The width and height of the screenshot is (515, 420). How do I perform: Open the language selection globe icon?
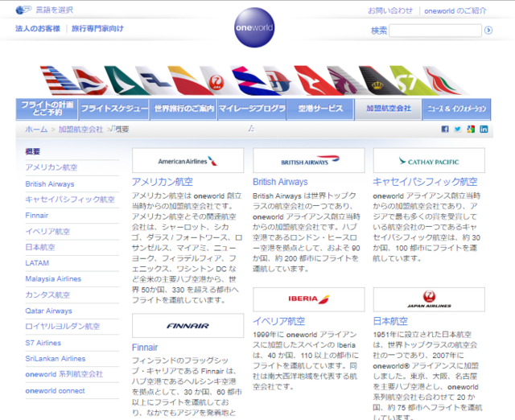23,10
